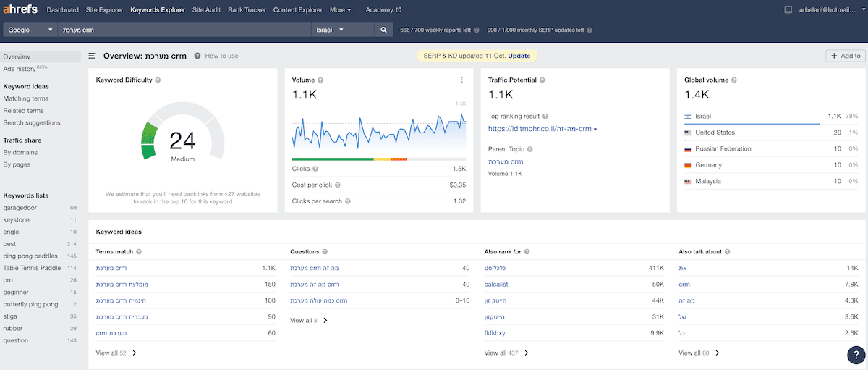Click the Update SERP & KD link
The width and height of the screenshot is (868, 370).
click(x=519, y=56)
